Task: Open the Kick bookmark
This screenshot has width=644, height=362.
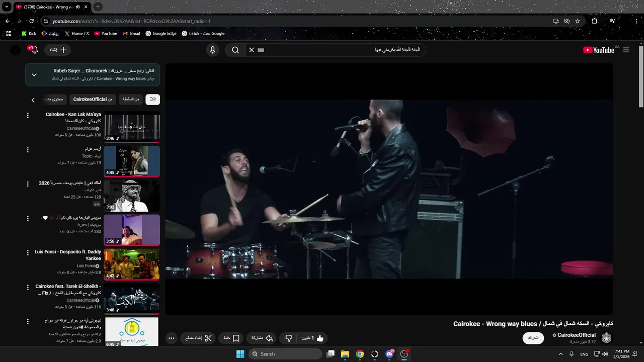Action: 29,34
